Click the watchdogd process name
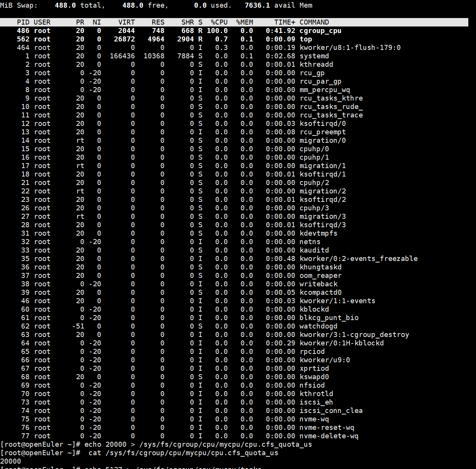This screenshot has width=476, height=469. (x=318, y=326)
